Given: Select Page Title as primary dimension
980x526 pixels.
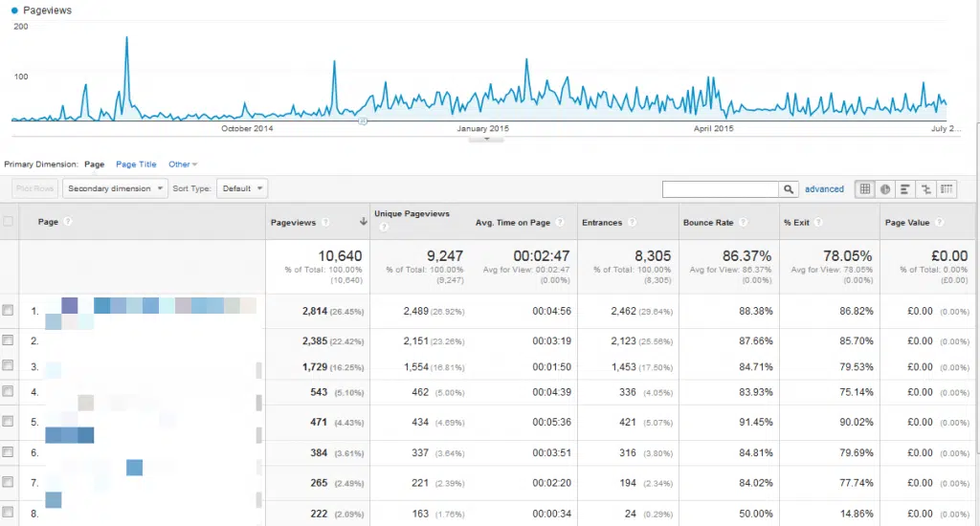Looking at the screenshot, I should pyautogui.click(x=135, y=164).
